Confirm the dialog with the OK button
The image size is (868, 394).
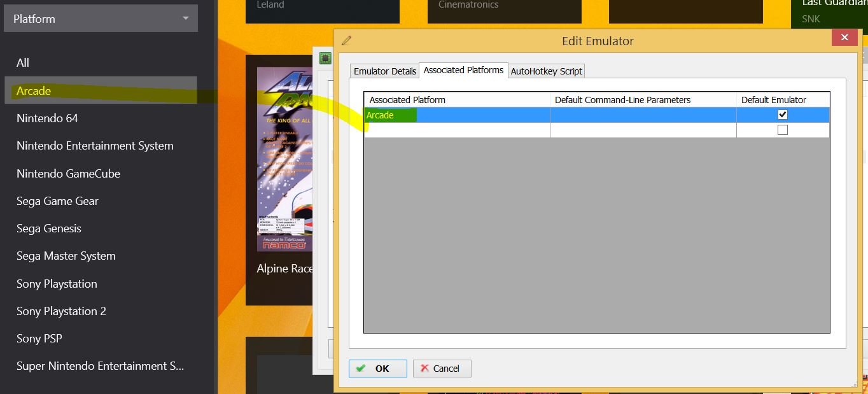pos(378,368)
